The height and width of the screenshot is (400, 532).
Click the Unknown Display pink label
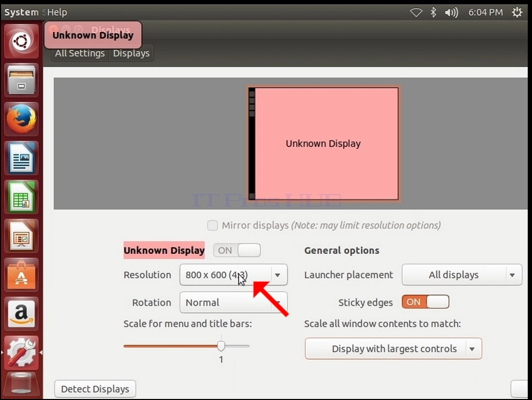pyautogui.click(x=164, y=251)
